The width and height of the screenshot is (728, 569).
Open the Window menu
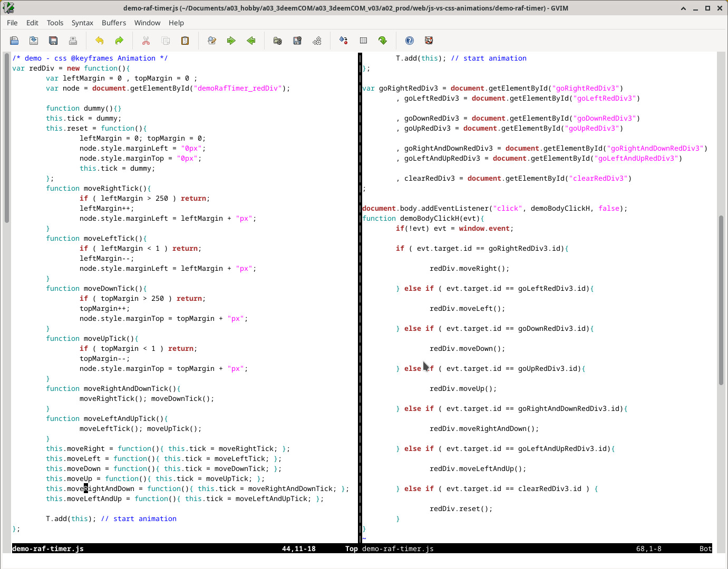147,23
